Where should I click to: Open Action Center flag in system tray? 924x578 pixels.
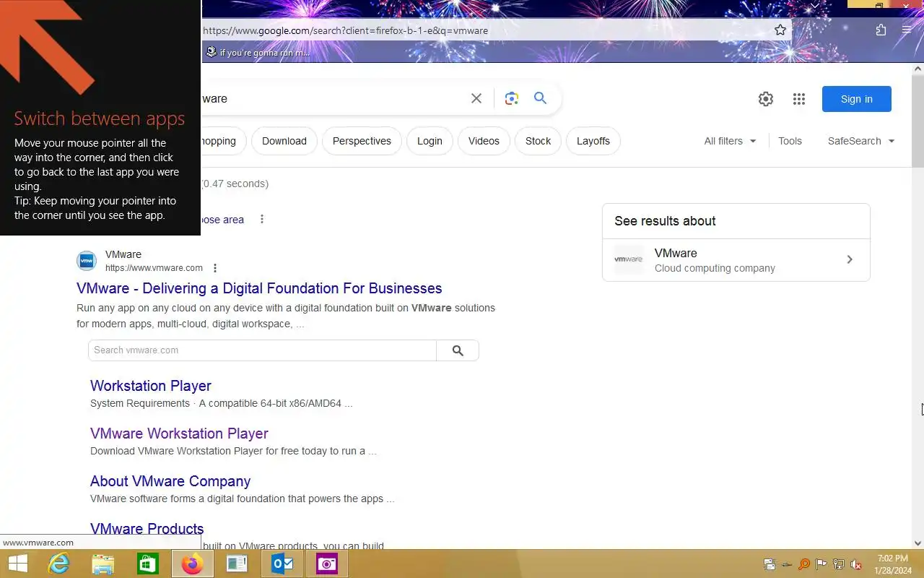click(821, 564)
